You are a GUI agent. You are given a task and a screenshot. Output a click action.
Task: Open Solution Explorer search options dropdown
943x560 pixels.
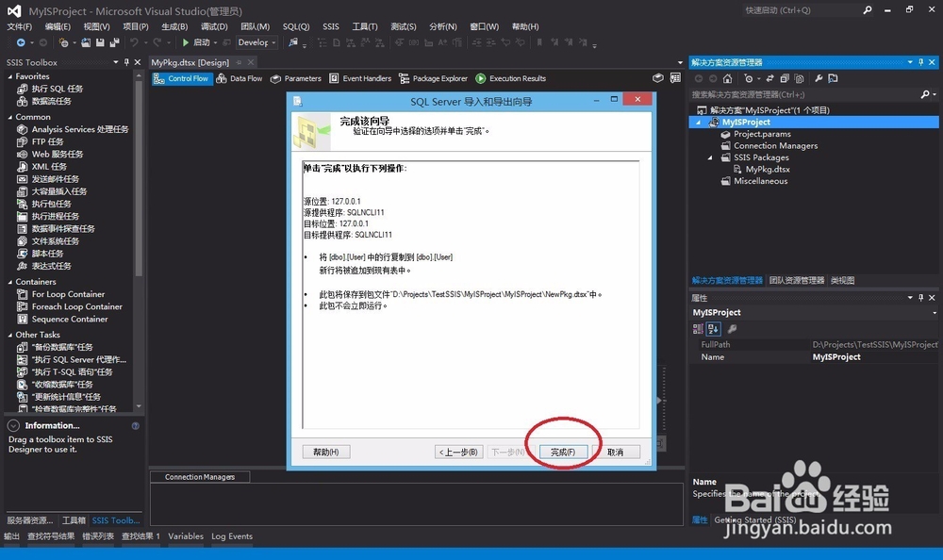934,94
